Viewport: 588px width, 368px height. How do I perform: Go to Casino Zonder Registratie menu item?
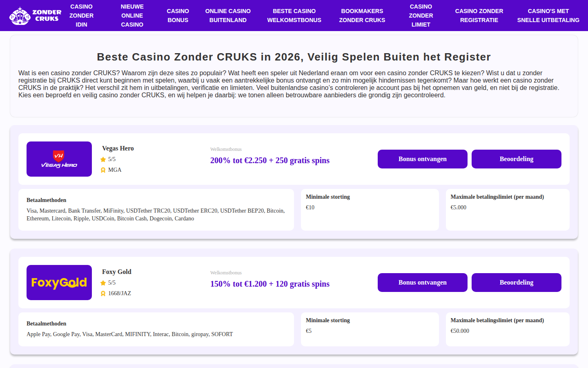coord(479,16)
